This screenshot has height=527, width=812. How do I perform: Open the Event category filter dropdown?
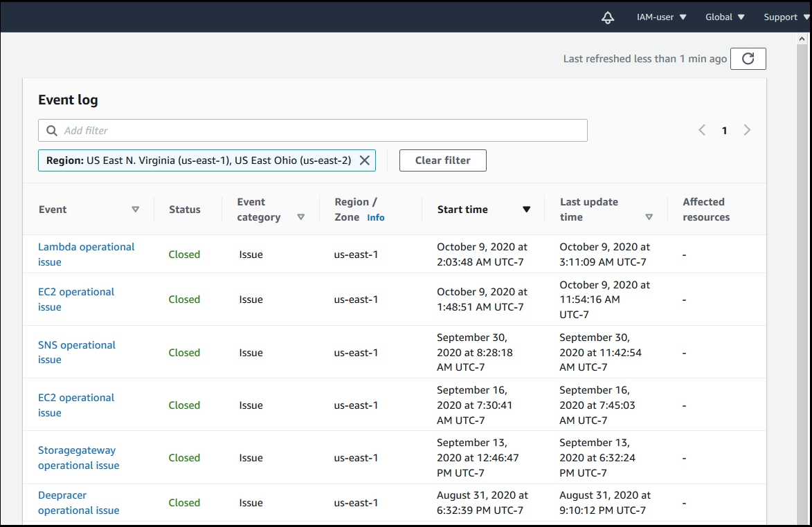pos(301,216)
